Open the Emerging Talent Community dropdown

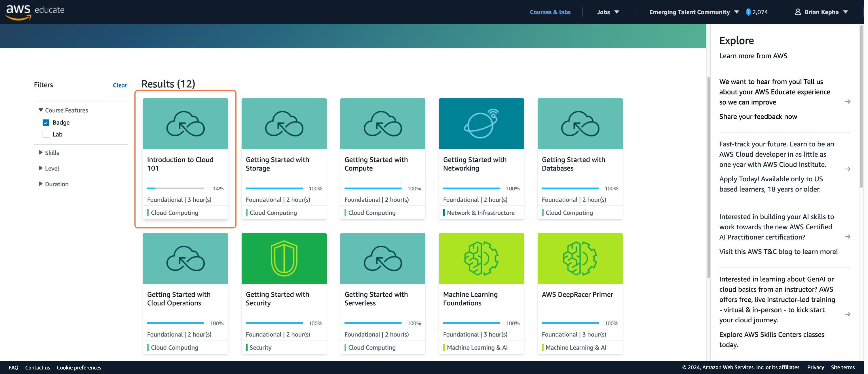[694, 12]
